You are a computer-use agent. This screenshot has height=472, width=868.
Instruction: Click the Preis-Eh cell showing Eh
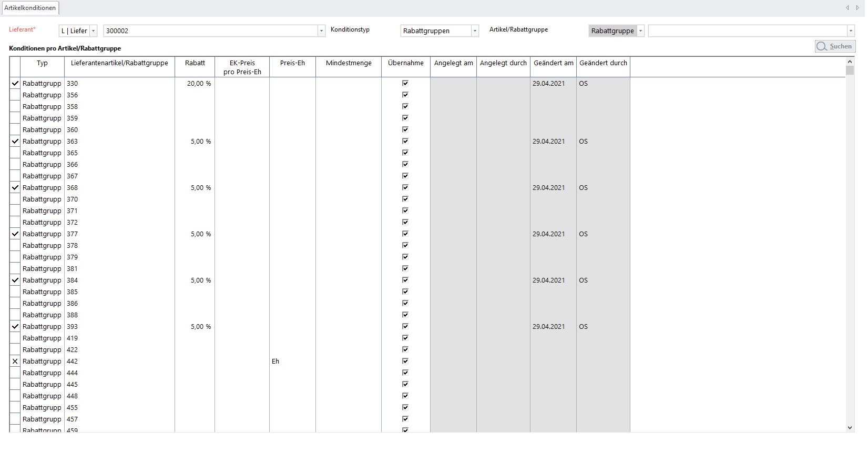pos(292,361)
